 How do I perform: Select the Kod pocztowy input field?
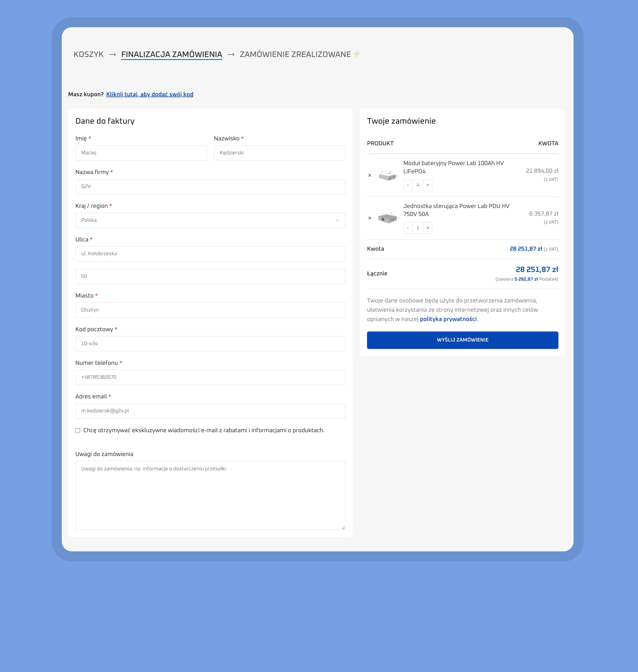pos(210,344)
